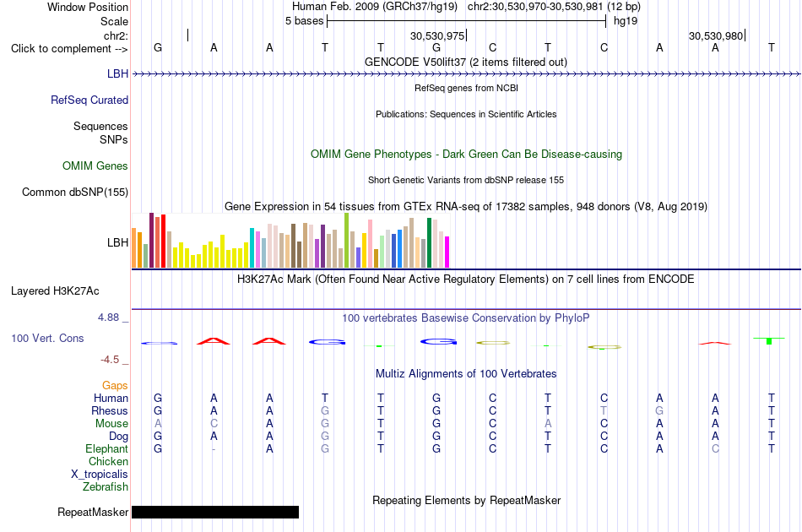This screenshot has height=532, width=802.
Task: Click the RepeatMasker track label
Action: coord(93,512)
